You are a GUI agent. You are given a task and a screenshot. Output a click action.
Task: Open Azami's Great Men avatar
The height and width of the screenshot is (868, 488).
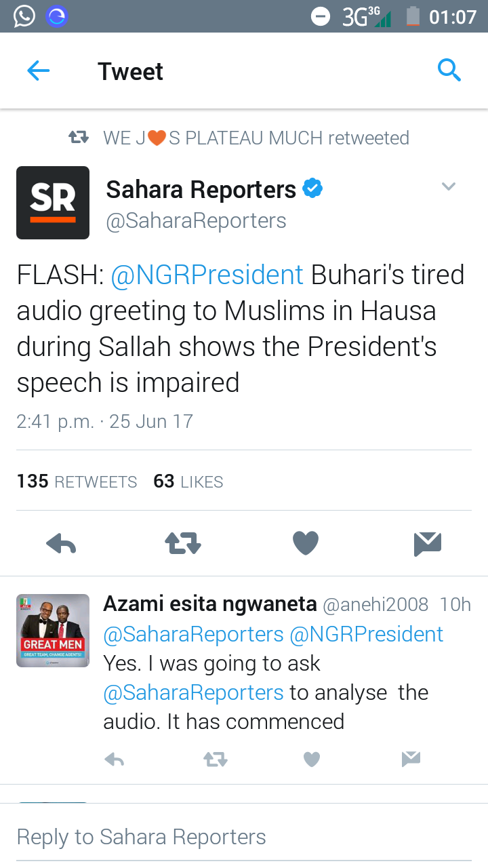[x=53, y=631]
